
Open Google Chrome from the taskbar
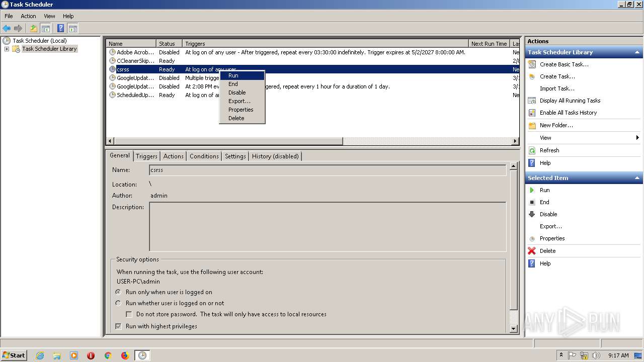tap(108, 355)
